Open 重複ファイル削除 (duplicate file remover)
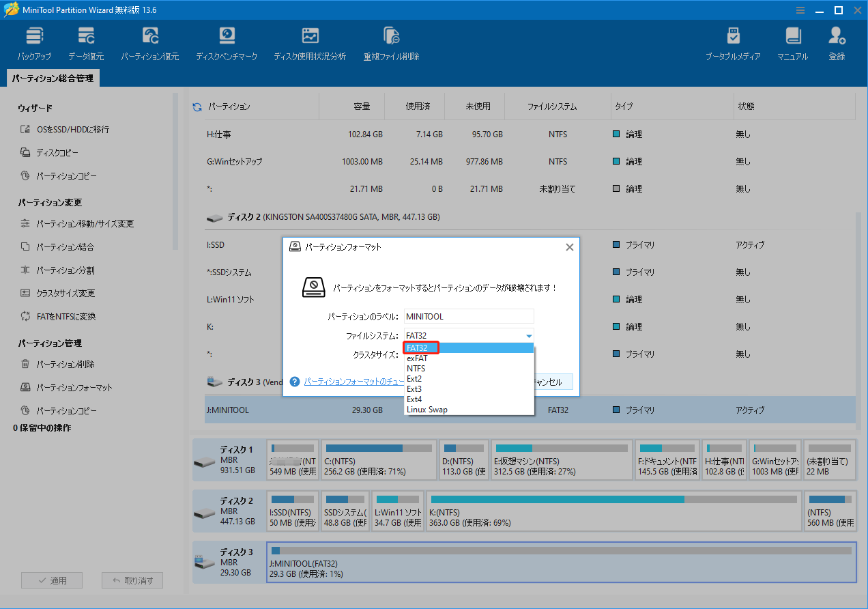This screenshot has width=868, height=609. pos(391,44)
